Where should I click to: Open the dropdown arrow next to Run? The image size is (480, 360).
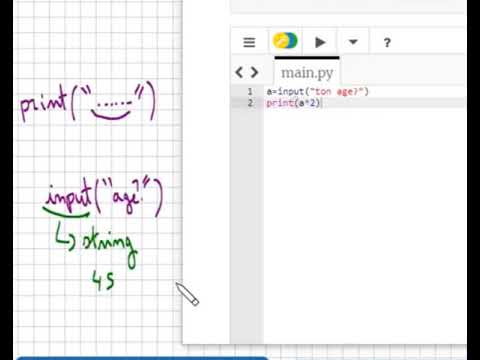pyautogui.click(x=353, y=42)
